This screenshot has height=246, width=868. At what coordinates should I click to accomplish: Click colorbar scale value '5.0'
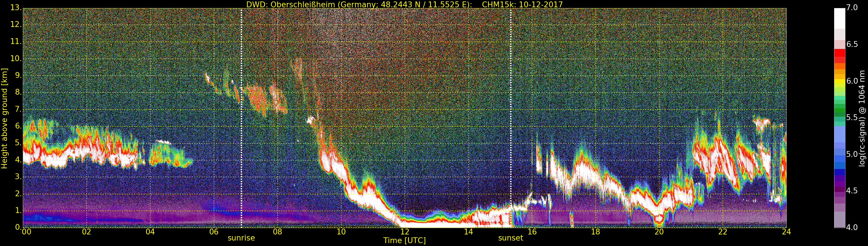coord(852,154)
